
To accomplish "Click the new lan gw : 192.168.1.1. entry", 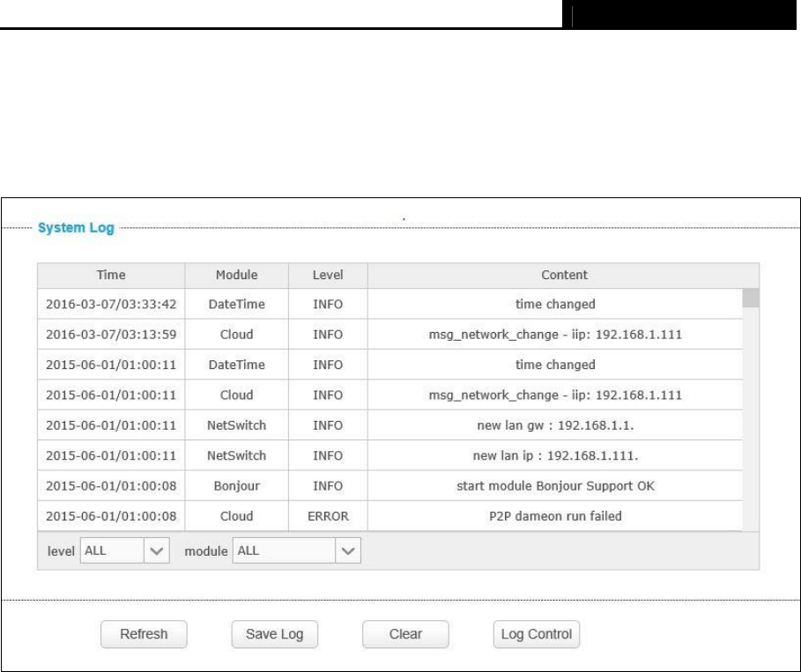I will click(555, 425).
